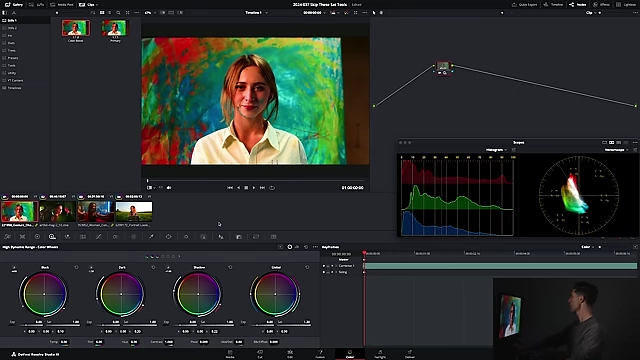Toggle the Nodes panel button
The height and width of the screenshot is (360, 640).
pos(578,4)
